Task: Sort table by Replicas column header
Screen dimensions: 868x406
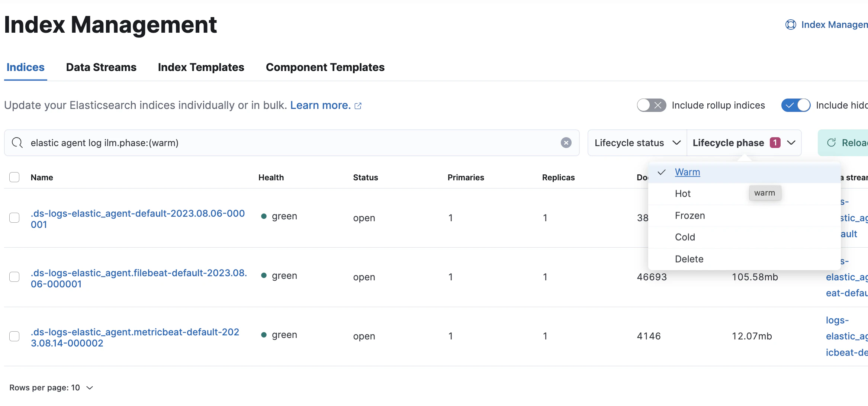Action: click(559, 178)
